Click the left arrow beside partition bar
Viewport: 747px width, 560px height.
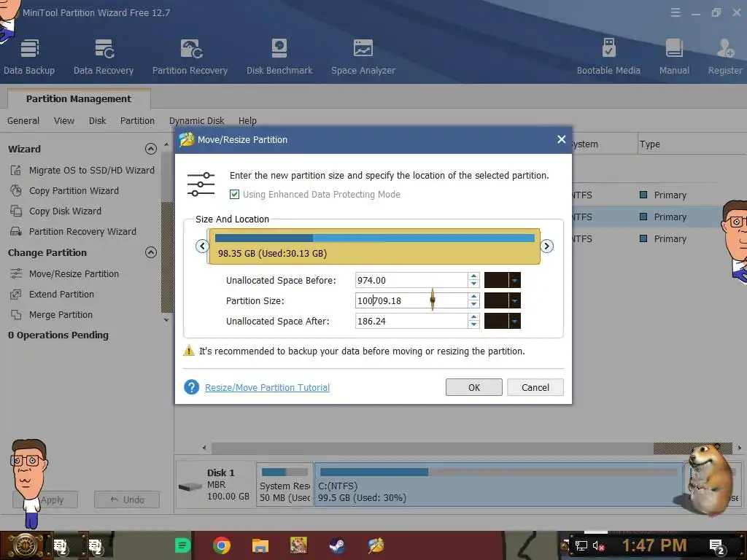pos(202,246)
